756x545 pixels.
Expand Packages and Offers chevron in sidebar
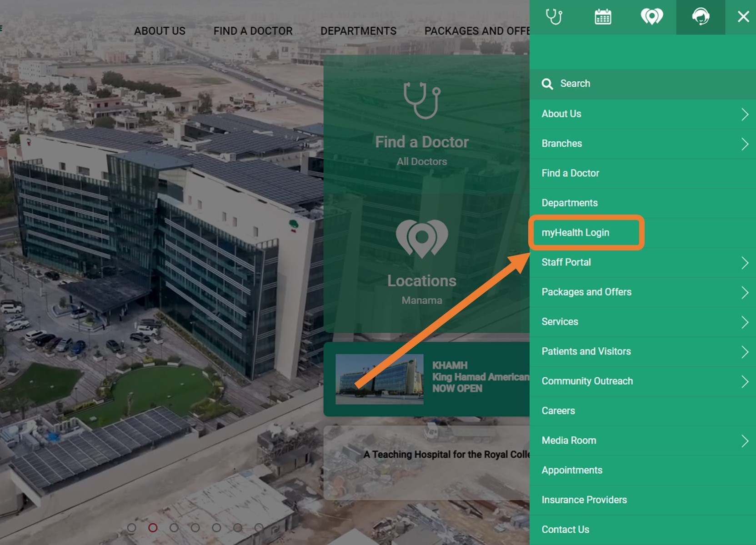744,292
